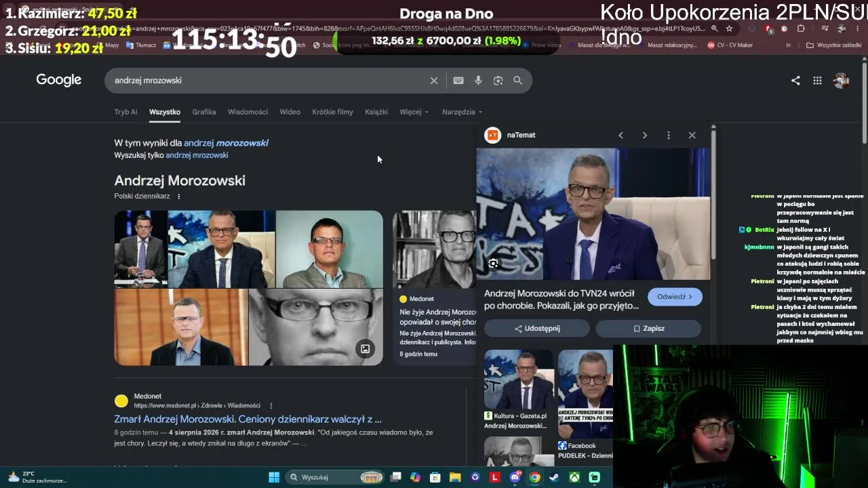Open the on-screen keyboard input tool
The height and width of the screenshot is (488, 868).
(458, 81)
